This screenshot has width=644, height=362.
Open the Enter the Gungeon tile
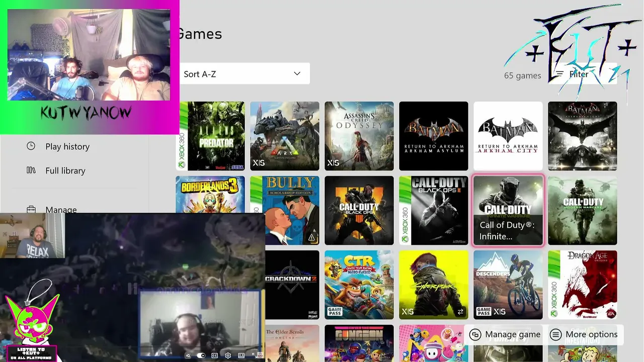coord(359,343)
